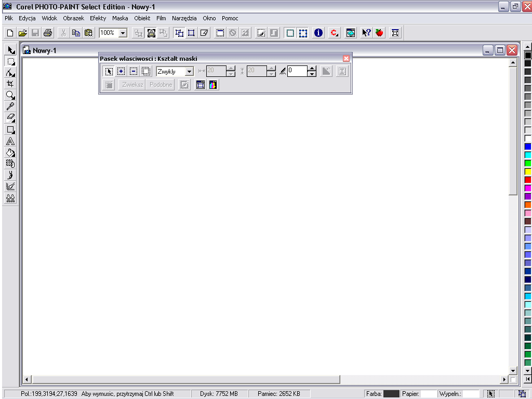532x399 pixels.
Task: Enable Subtractive mask mode (minus icon)
Action: coord(134,71)
